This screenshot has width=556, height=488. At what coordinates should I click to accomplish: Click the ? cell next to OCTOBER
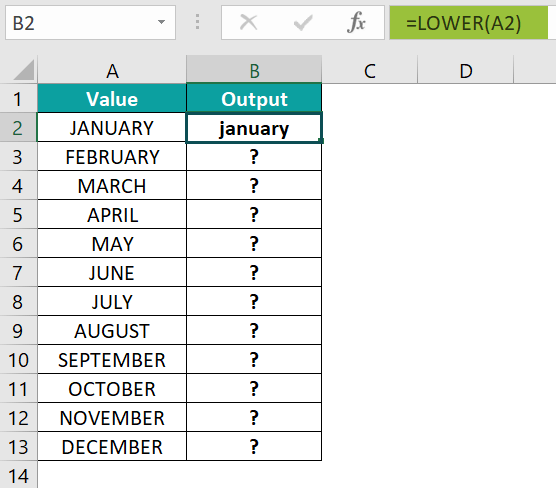pyautogui.click(x=254, y=389)
